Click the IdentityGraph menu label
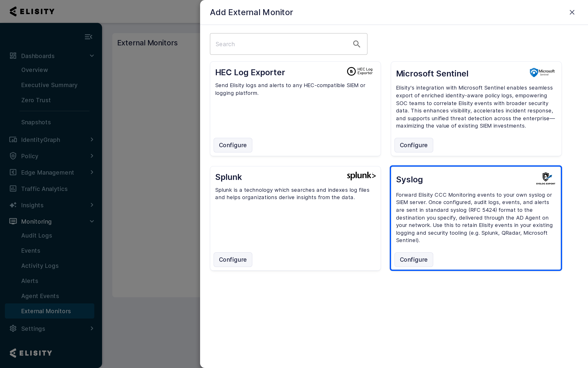 point(41,140)
